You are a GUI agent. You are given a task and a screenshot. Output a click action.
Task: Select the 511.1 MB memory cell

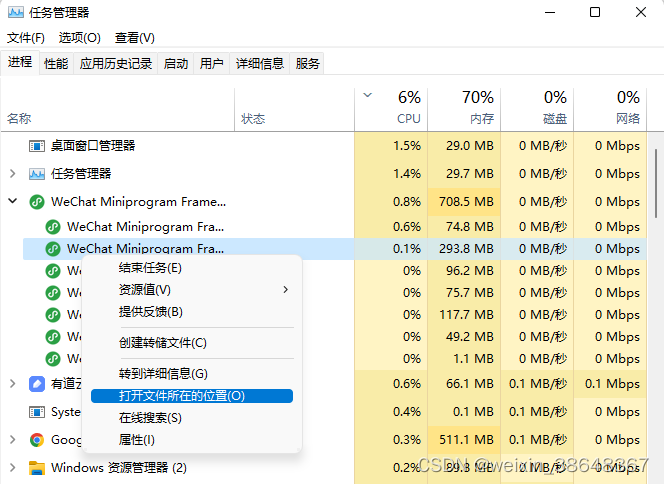click(464, 440)
